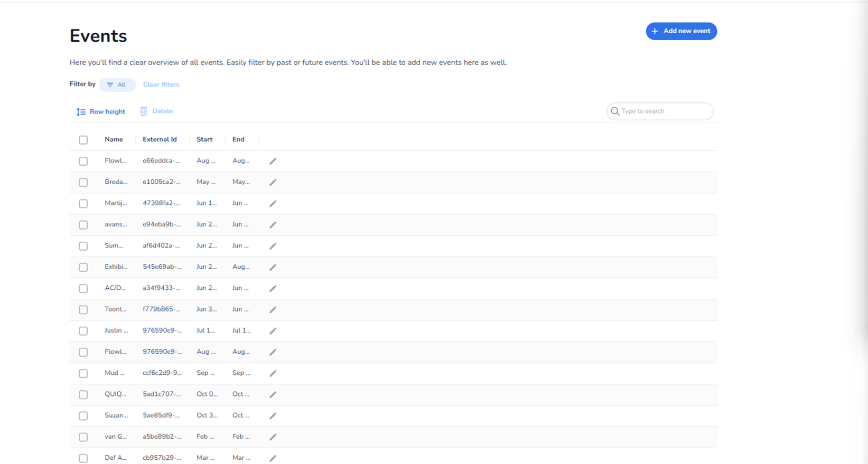Toggle the select-all checkbox in table header
This screenshot has width=868, height=464.
[83, 140]
